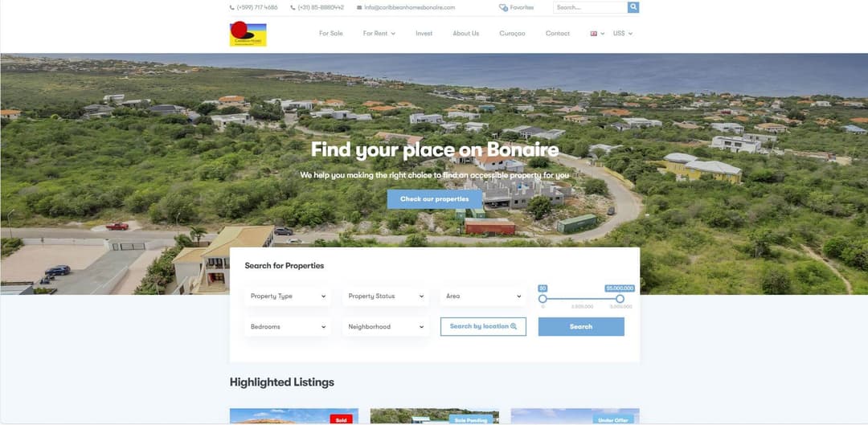The height and width of the screenshot is (425, 868).
Task: Click the Caribbean Homes logo
Action: point(248,34)
